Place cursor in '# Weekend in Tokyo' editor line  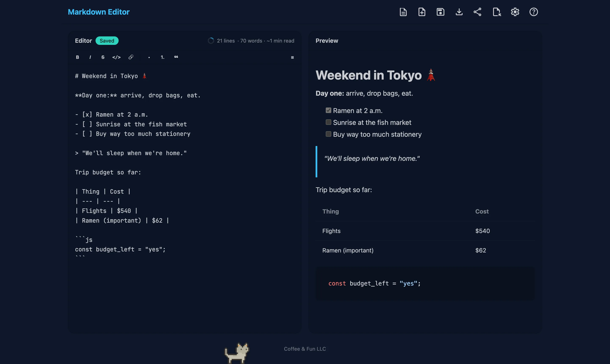tap(111, 76)
